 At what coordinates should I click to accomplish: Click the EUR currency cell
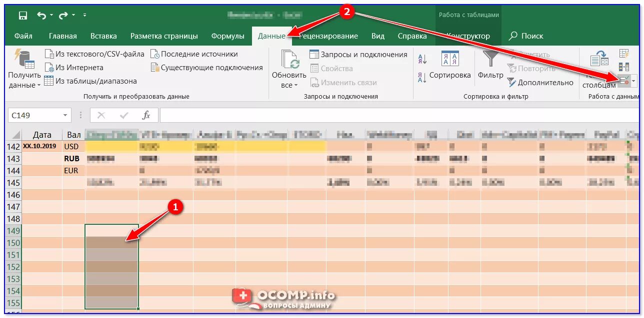click(x=73, y=171)
